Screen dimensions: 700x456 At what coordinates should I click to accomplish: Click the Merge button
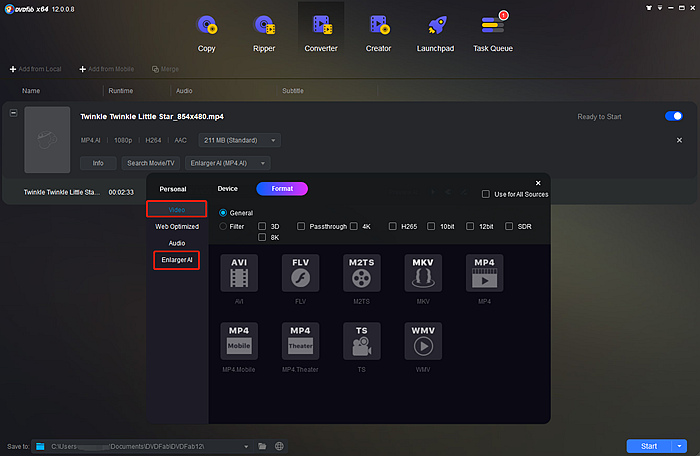pos(165,69)
